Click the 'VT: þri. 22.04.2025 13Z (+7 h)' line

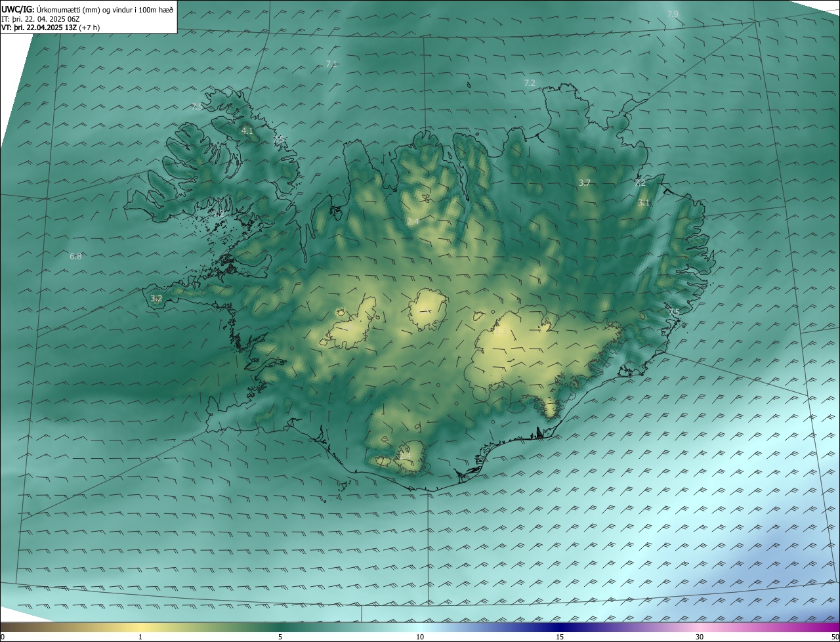coord(52,28)
